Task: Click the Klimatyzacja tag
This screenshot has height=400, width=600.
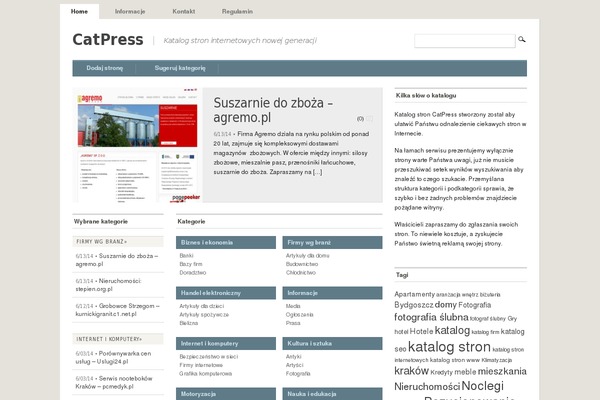Action: click(x=496, y=360)
